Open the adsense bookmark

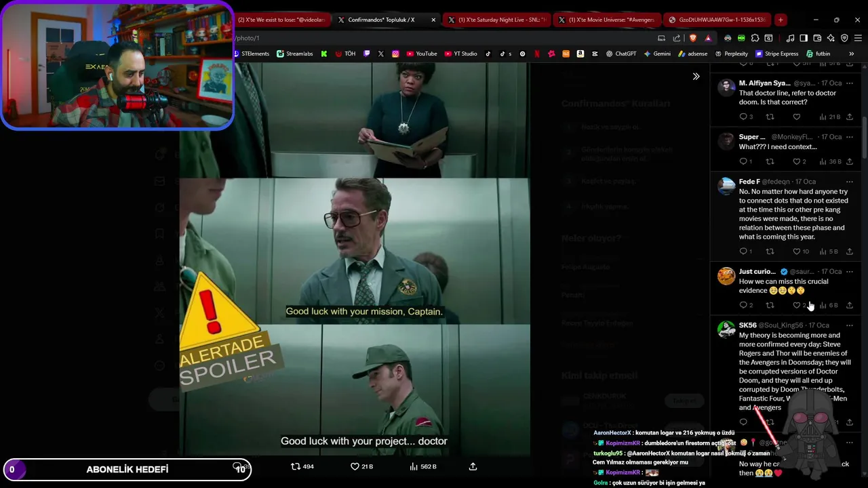(x=692, y=54)
